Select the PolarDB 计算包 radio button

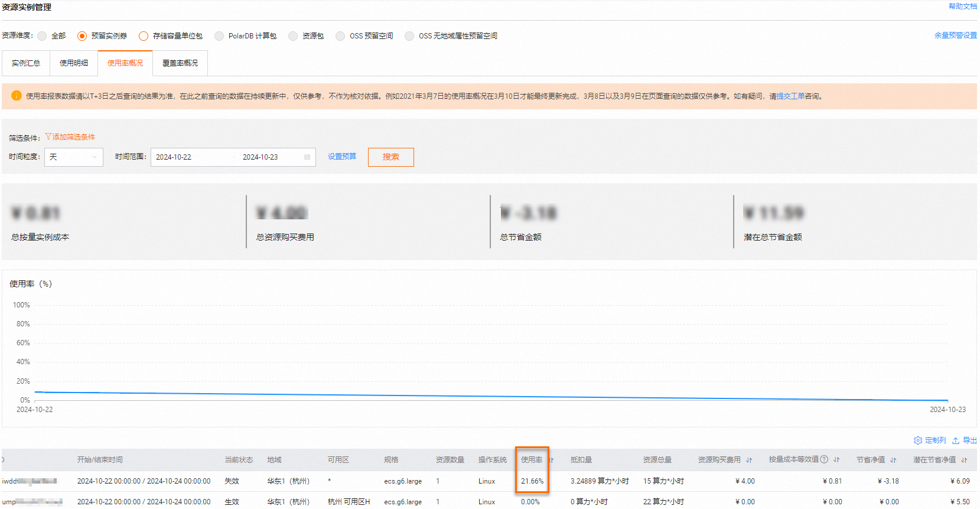(x=219, y=36)
